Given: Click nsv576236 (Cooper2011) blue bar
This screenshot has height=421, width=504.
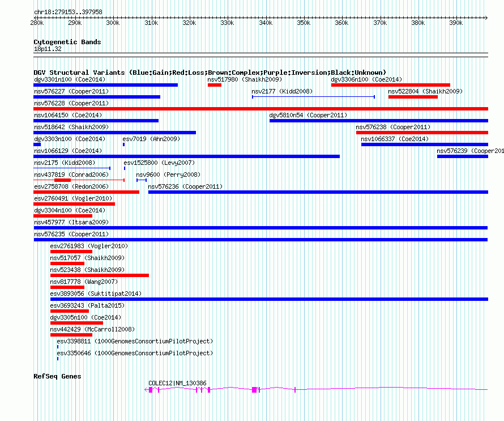Looking at the screenshot, I should [318, 192].
